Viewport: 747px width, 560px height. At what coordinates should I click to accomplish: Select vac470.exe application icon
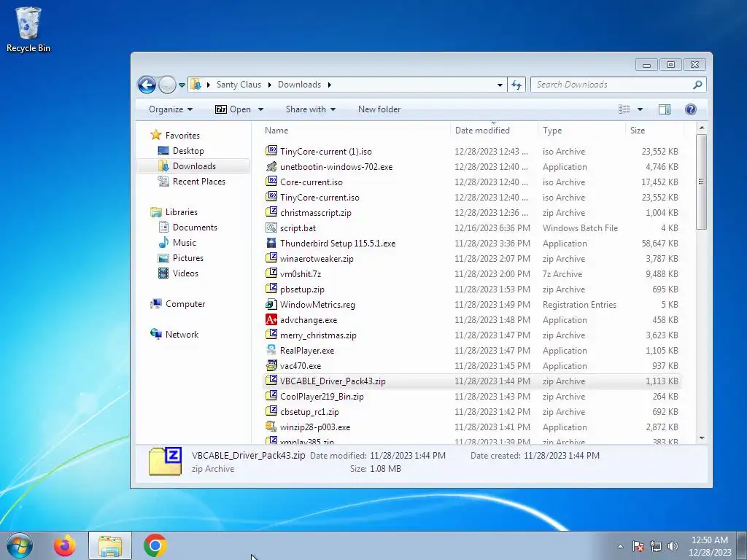pyautogui.click(x=271, y=366)
